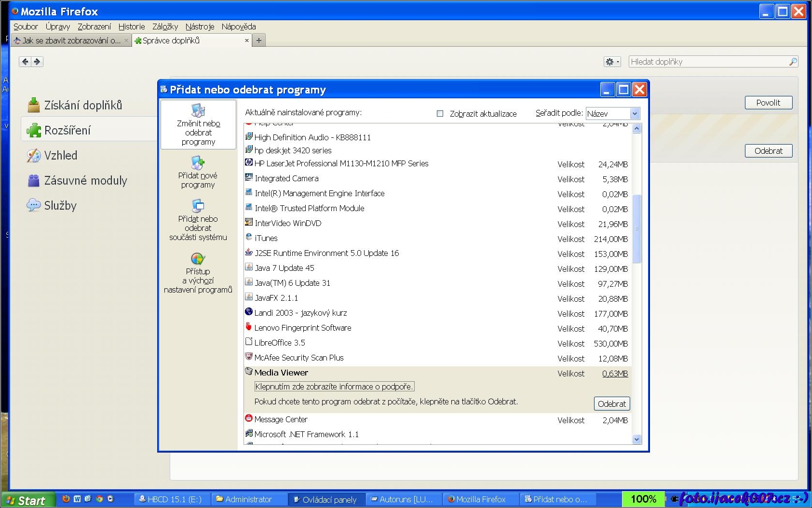Click the support information link for Media Viewer
The image size is (812, 508).
pyautogui.click(x=334, y=387)
